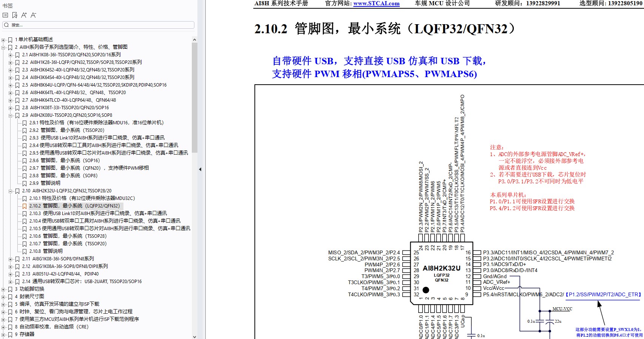
Task: Click bookmark icon beside 2.9.6 SOP16 entry
Action: (25, 161)
